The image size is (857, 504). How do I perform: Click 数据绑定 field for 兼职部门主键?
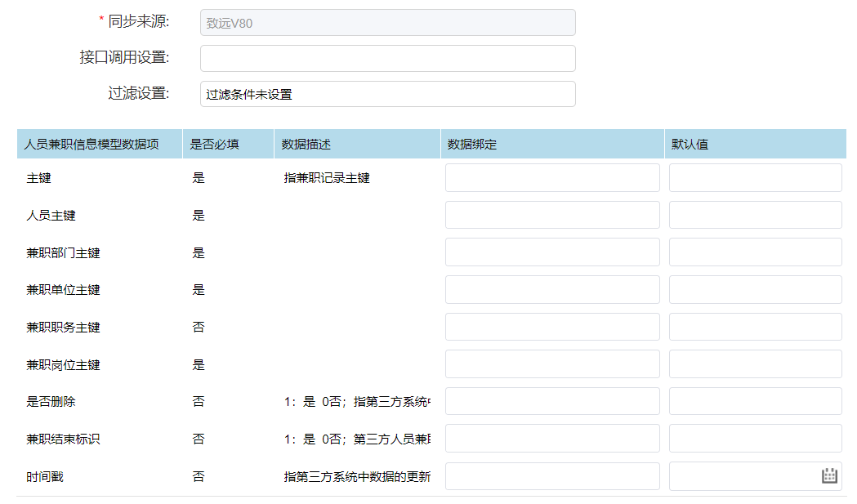pyautogui.click(x=552, y=252)
